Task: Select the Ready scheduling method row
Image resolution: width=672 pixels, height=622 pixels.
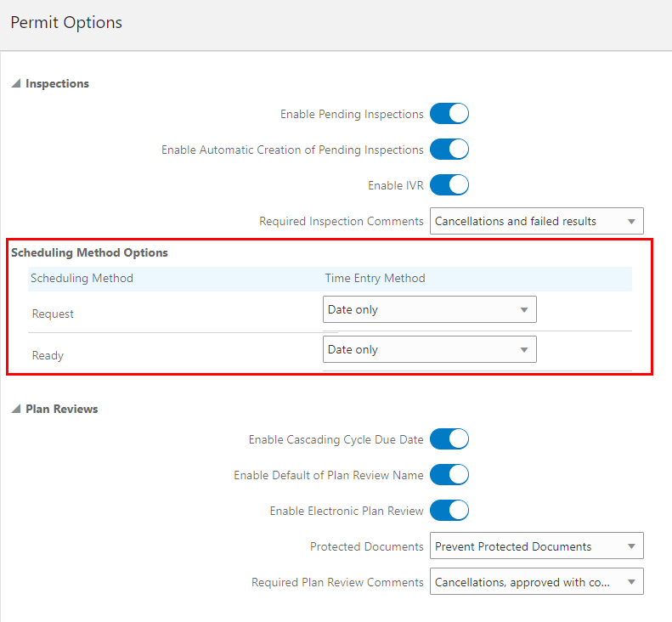Action: (48, 355)
